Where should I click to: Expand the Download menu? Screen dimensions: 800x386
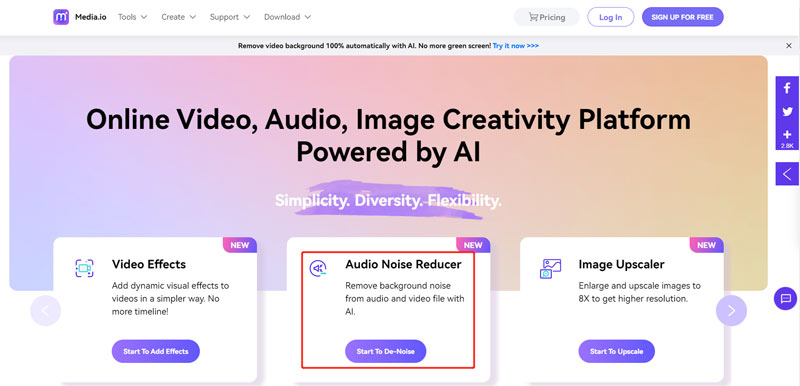[287, 17]
